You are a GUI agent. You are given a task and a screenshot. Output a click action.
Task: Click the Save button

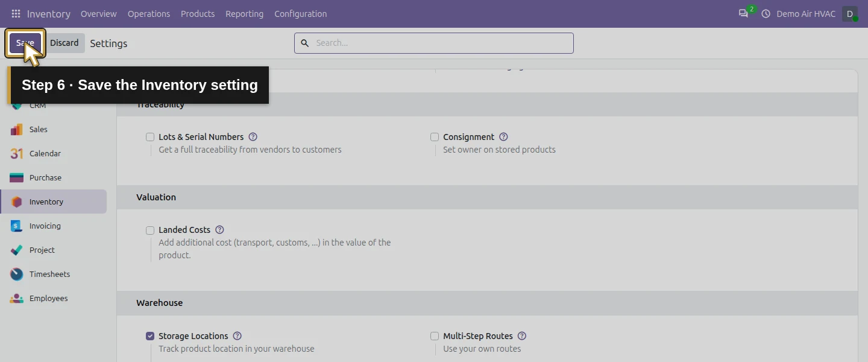25,43
